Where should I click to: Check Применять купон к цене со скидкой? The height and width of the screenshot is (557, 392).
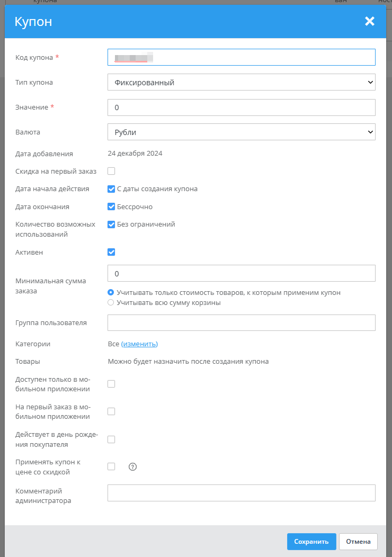(111, 466)
